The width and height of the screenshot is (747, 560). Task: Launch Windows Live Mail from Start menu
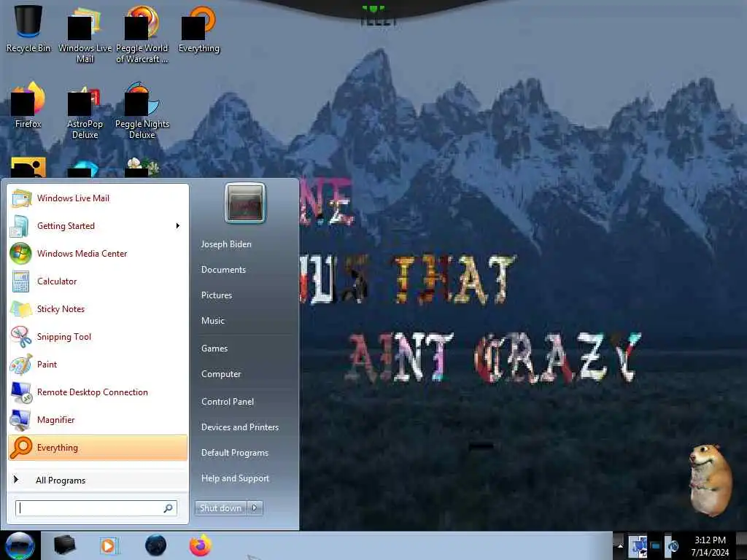click(x=98, y=198)
